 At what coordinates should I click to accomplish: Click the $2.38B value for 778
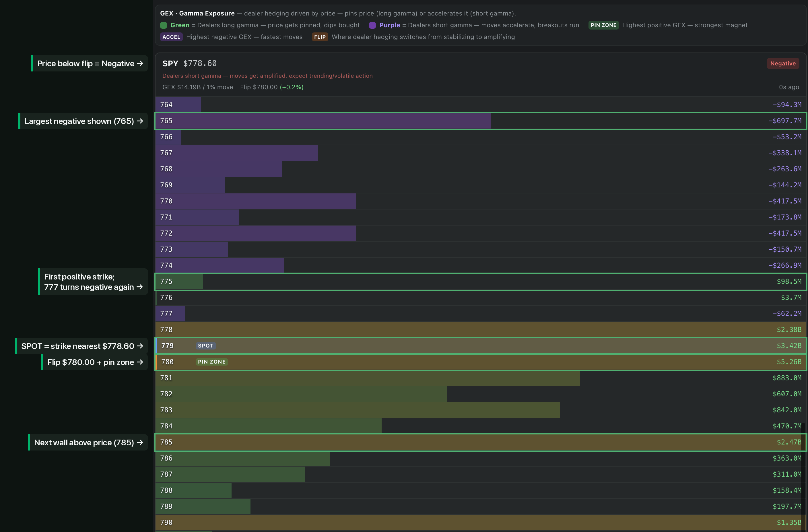[x=789, y=330]
